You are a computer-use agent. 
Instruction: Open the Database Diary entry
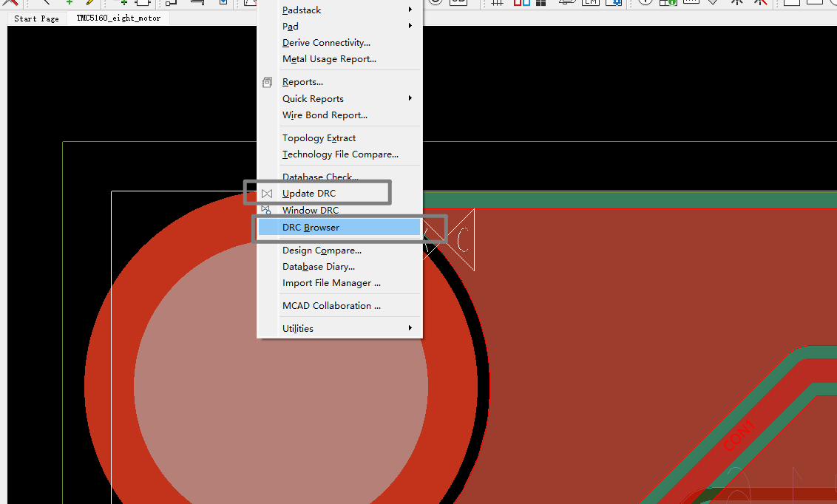coord(340,267)
